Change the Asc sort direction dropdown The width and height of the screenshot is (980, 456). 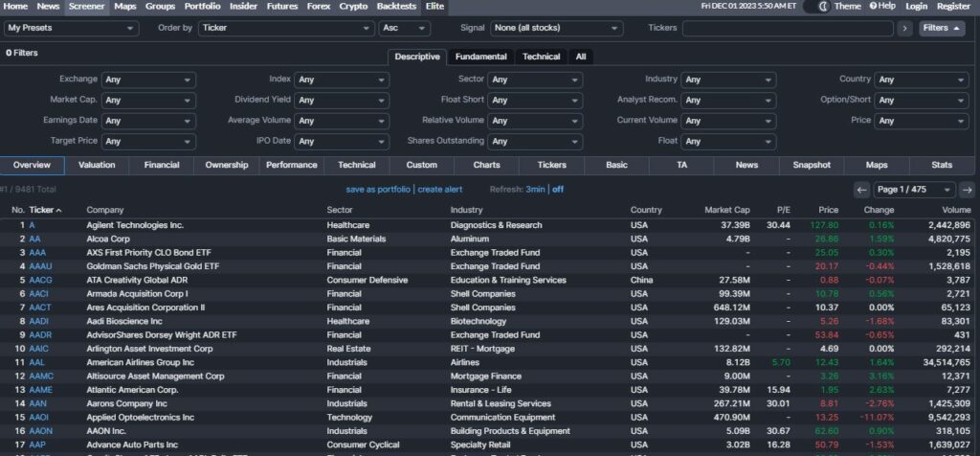405,28
